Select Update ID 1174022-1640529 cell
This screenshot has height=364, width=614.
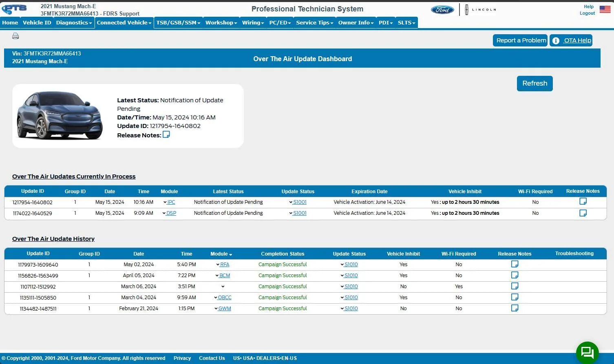point(32,213)
